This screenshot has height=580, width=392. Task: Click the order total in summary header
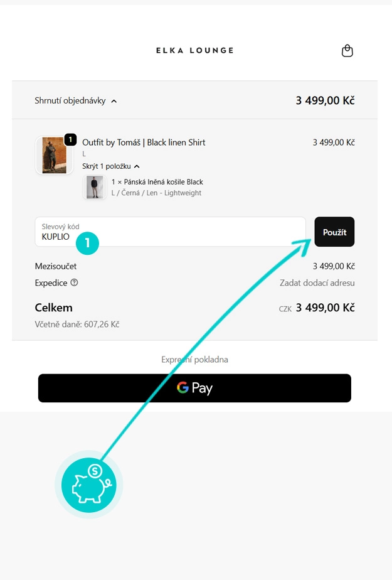(x=325, y=100)
